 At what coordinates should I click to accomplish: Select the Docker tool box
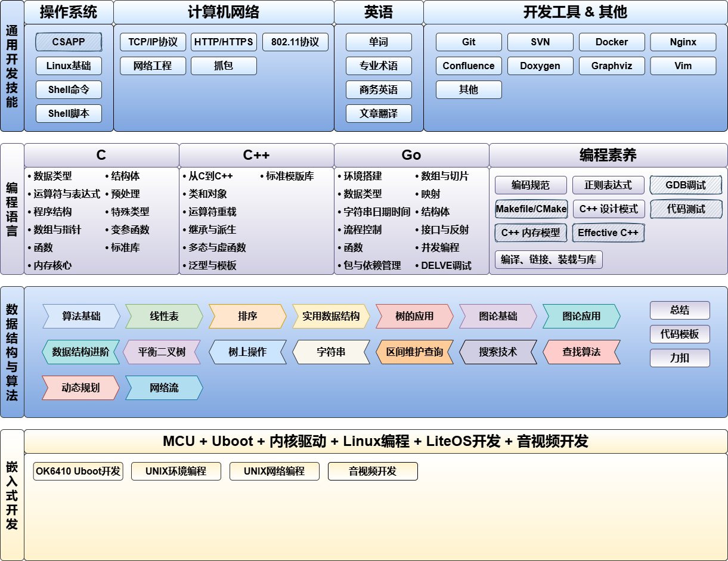(x=612, y=42)
